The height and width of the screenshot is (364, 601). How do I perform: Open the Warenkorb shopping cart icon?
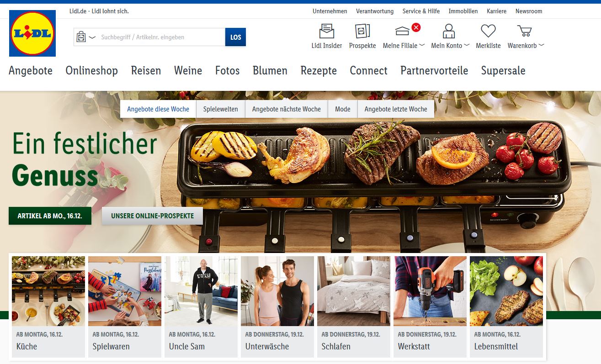(x=525, y=32)
